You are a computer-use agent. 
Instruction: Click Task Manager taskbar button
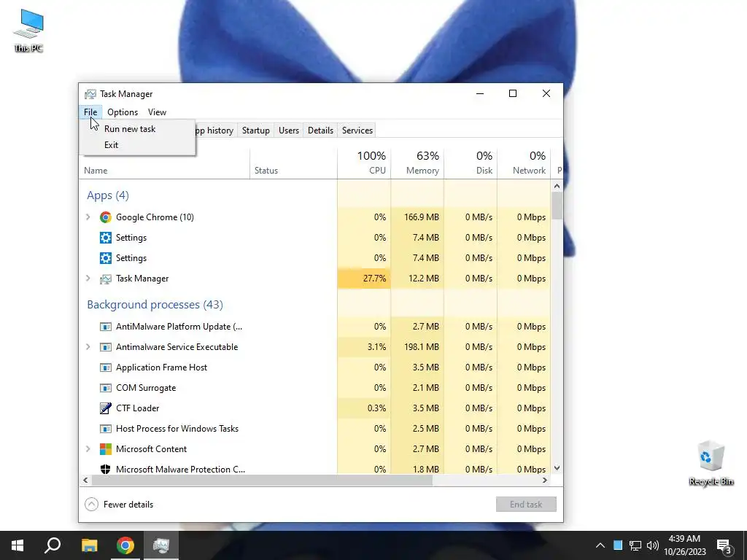pos(161,545)
